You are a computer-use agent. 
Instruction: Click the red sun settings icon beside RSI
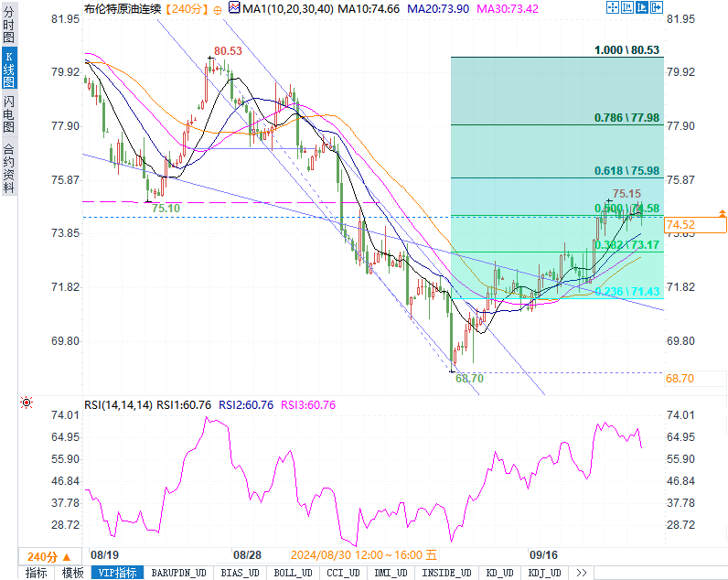[x=27, y=403]
